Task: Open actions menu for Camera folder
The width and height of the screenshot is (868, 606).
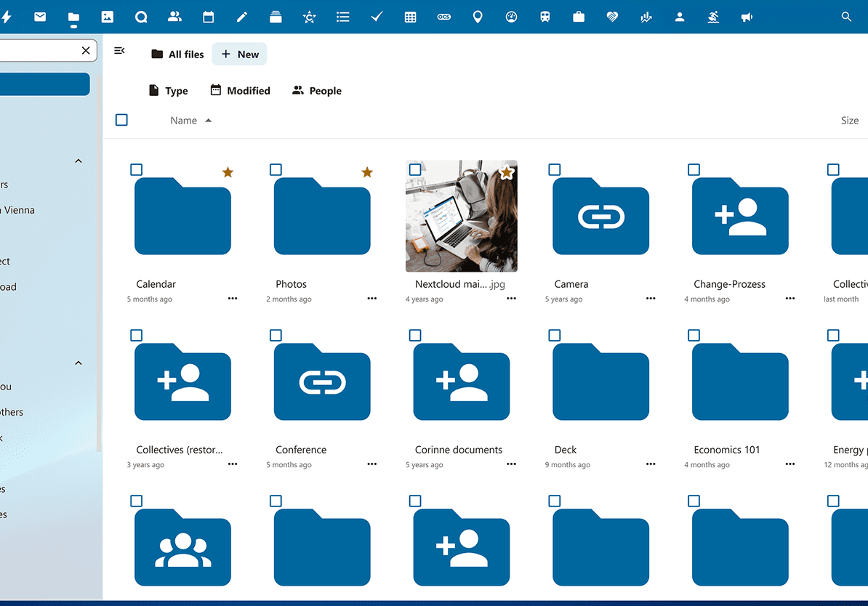Action: click(651, 299)
